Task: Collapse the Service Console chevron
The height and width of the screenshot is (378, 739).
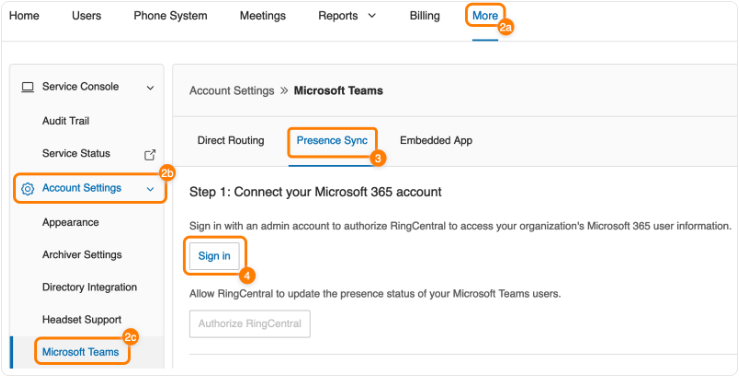Action: [x=150, y=88]
